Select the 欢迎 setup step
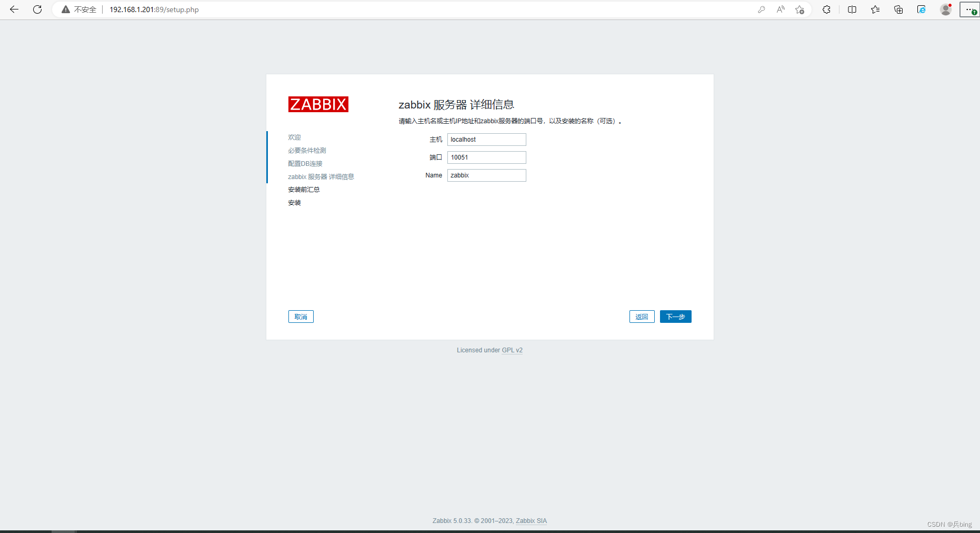 [x=295, y=137]
